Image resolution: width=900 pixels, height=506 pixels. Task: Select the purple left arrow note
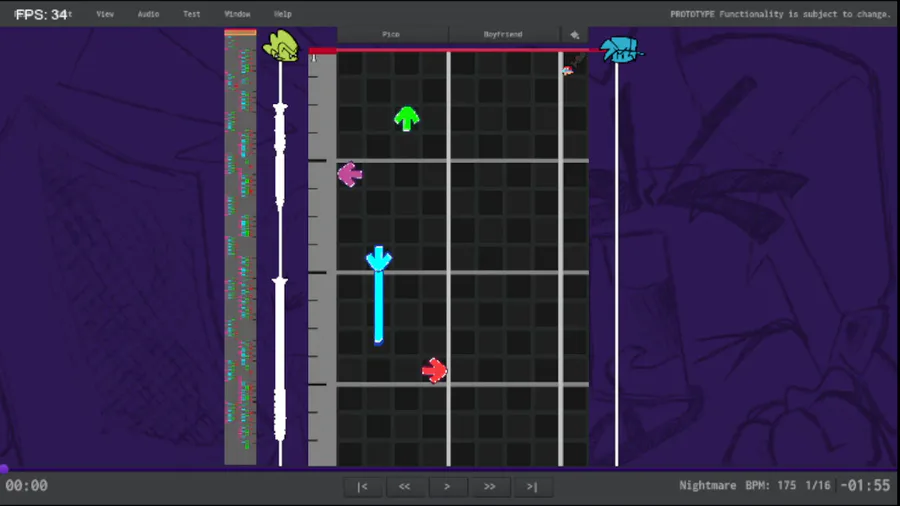click(x=350, y=174)
